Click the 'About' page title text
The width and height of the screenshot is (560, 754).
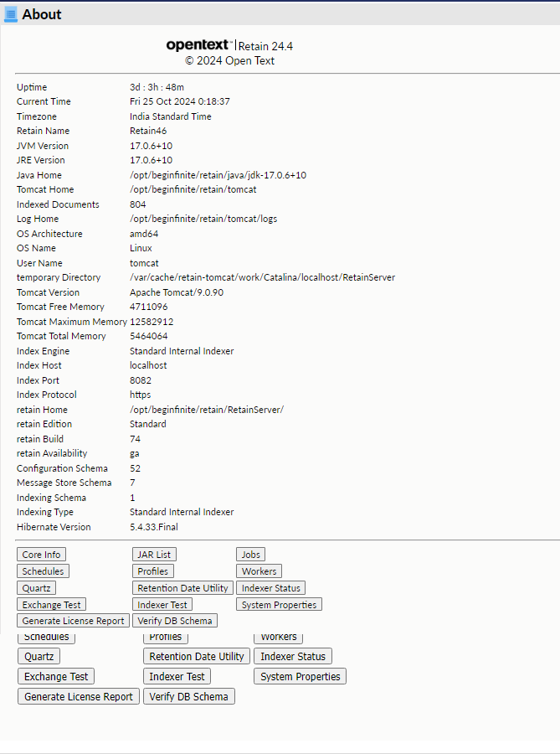click(x=42, y=14)
